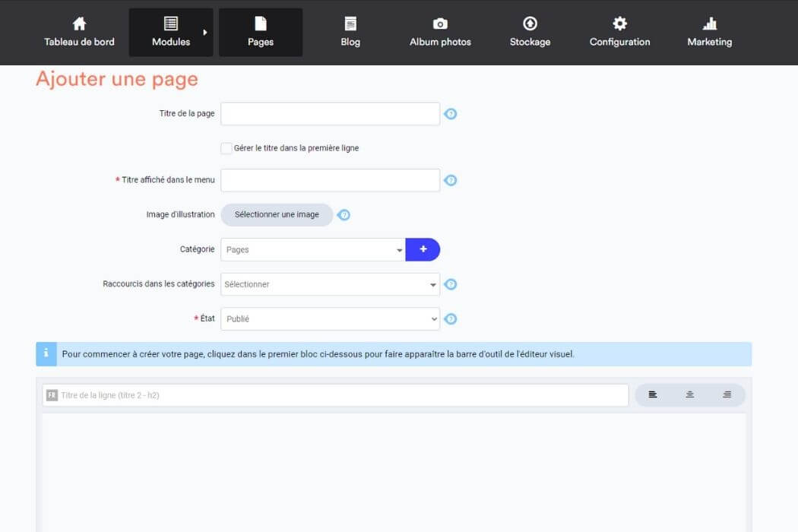Click the Titre de la ligne input
Image resolution: width=798 pixels, height=532 pixels.
point(335,395)
